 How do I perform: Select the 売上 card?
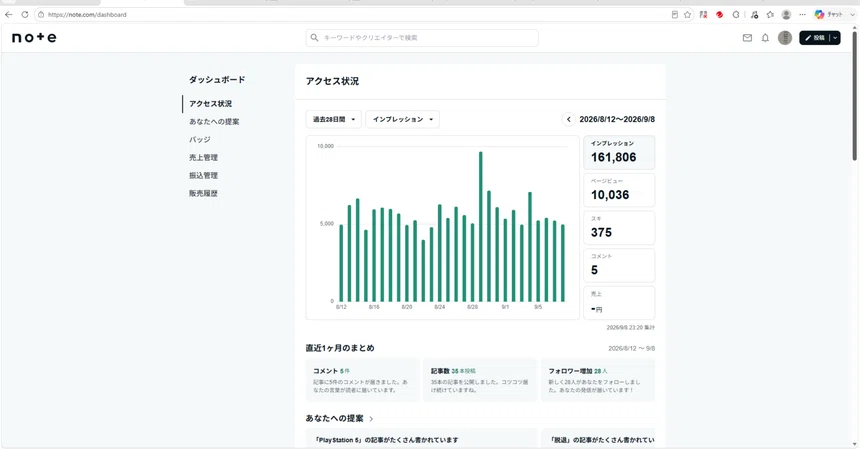point(619,303)
